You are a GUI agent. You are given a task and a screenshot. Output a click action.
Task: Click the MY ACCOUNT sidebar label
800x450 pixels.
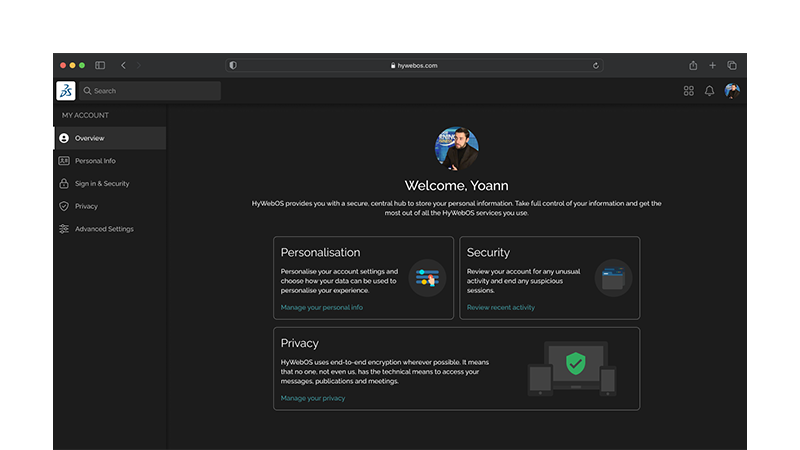[x=85, y=115]
